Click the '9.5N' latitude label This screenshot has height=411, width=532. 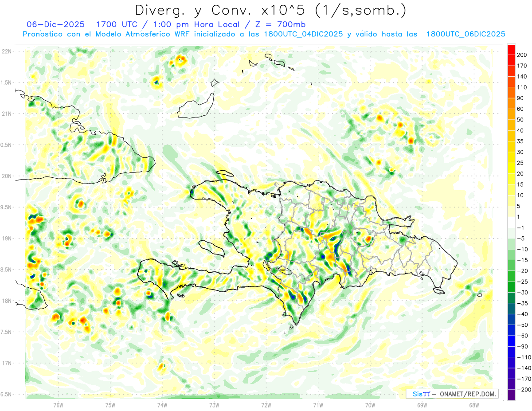click(6, 207)
